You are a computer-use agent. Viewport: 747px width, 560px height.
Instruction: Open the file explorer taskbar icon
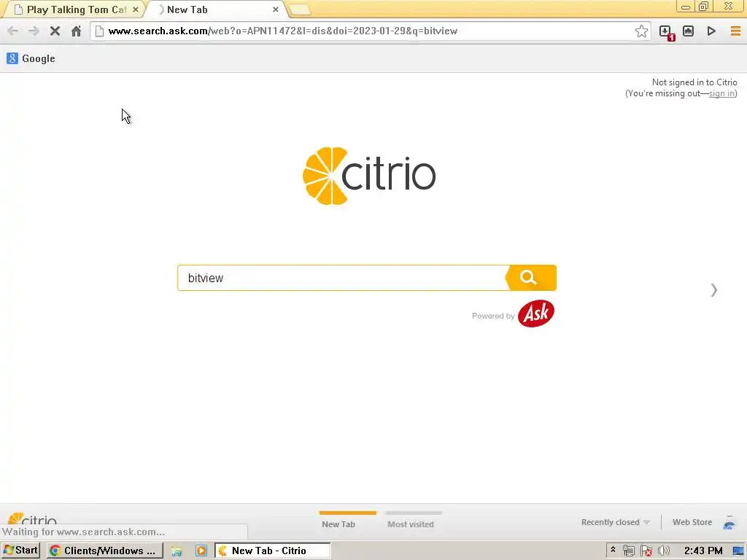(177, 551)
